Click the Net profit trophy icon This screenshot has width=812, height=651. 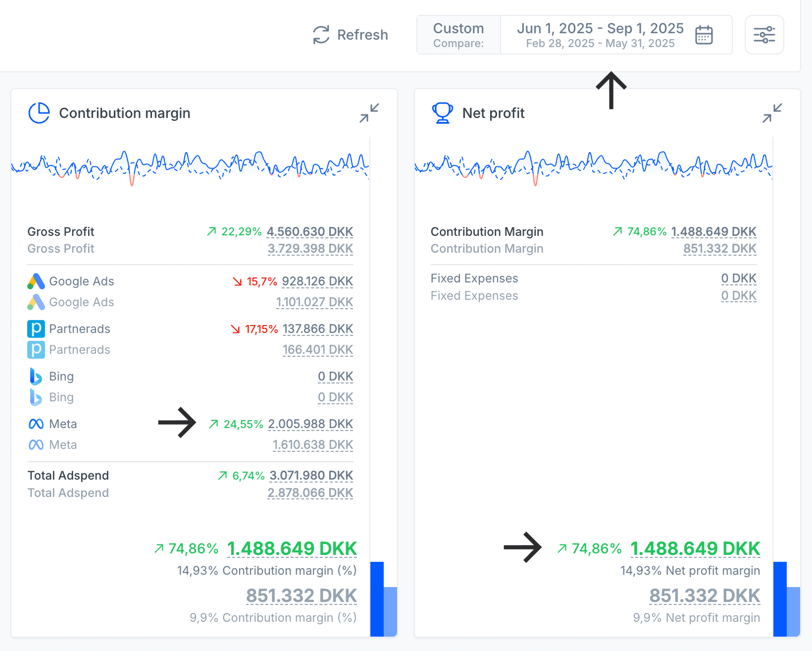tap(442, 113)
